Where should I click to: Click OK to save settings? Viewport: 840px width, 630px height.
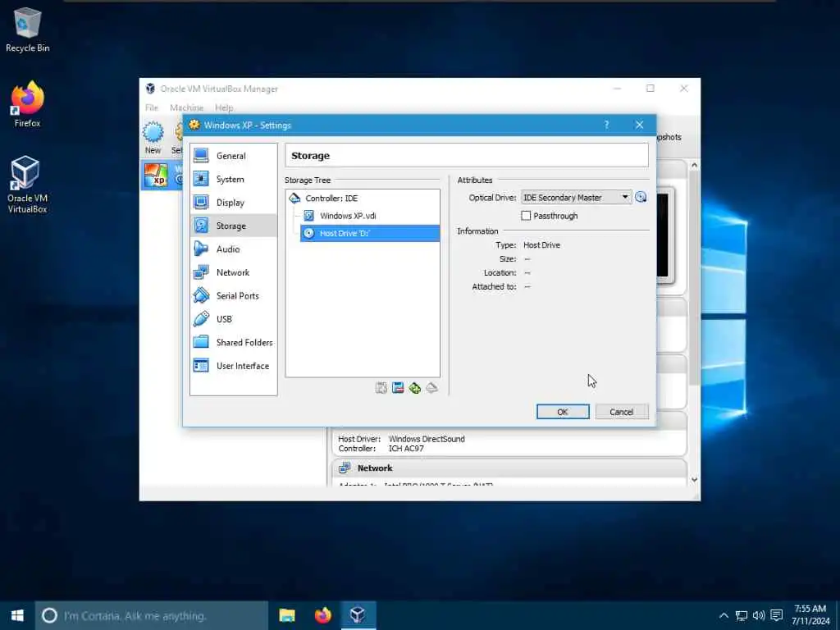[563, 412]
